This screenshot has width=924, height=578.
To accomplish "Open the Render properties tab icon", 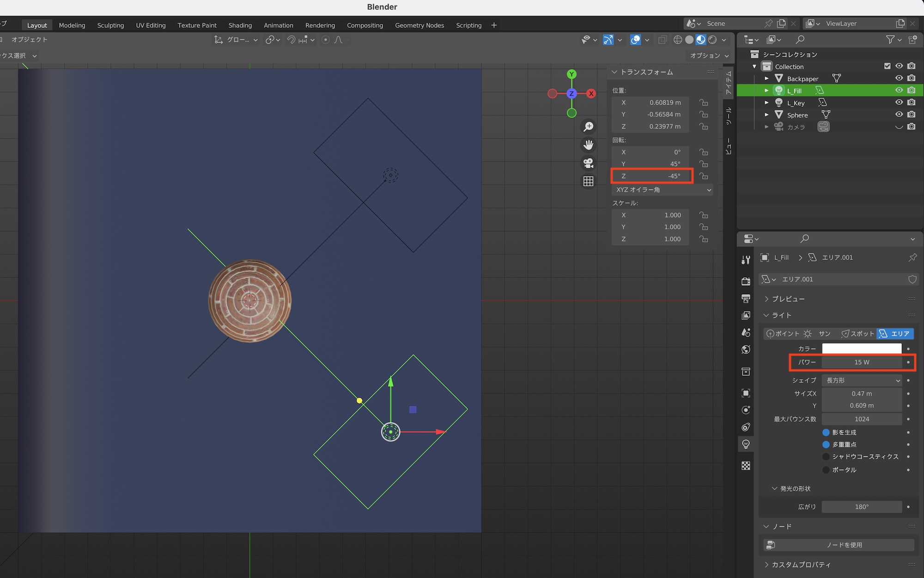I will coord(746,281).
